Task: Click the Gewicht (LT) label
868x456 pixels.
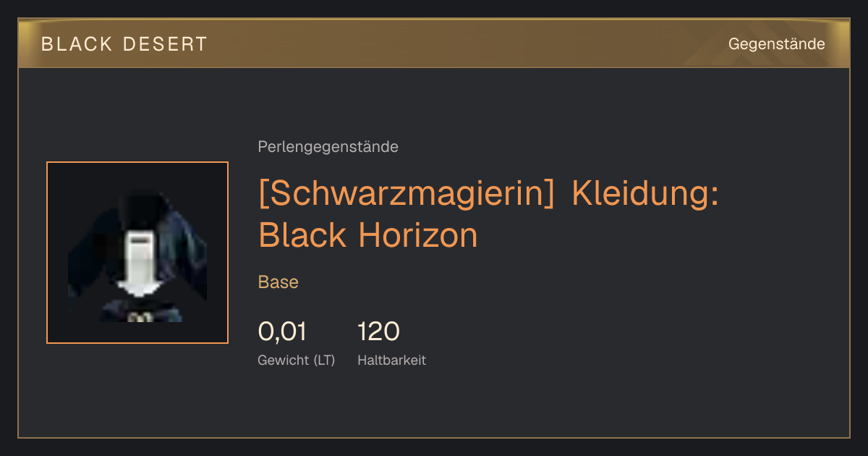Action: point(297,360)
